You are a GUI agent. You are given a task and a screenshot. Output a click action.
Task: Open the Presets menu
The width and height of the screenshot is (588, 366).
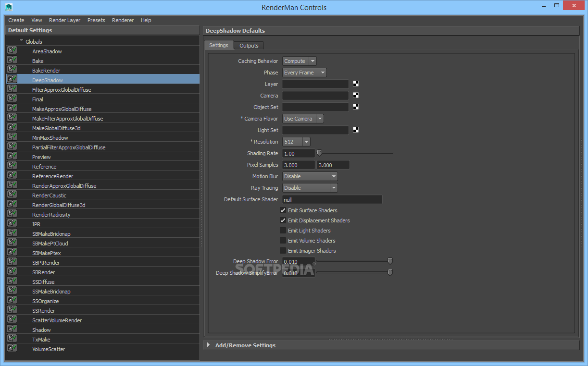96,20
